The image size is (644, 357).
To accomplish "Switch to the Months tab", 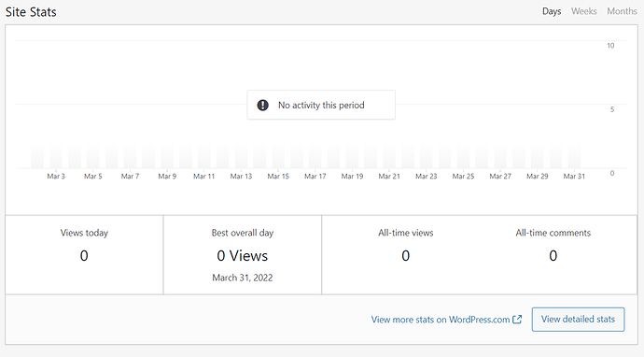I will 622,11.
